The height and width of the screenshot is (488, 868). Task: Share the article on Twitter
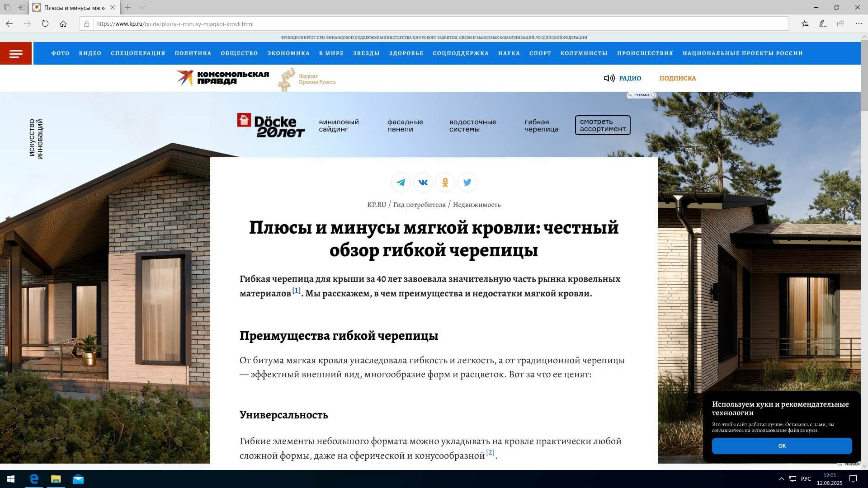[467, 183]
